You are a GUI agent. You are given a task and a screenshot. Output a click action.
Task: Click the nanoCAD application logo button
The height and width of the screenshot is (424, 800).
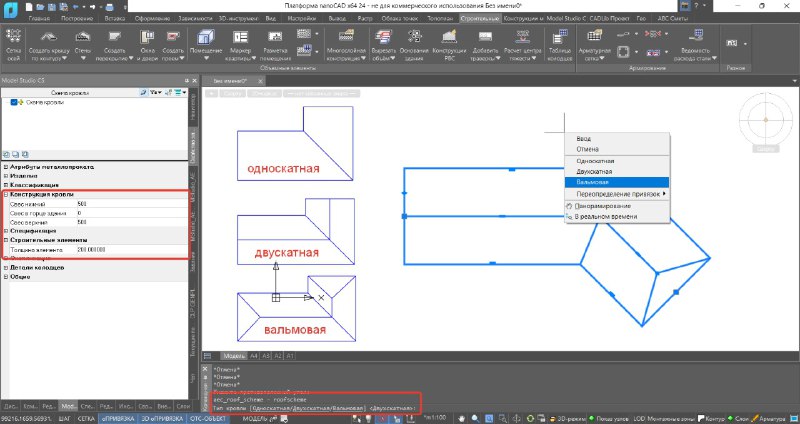pyautogui.click(x=10, y=10)
